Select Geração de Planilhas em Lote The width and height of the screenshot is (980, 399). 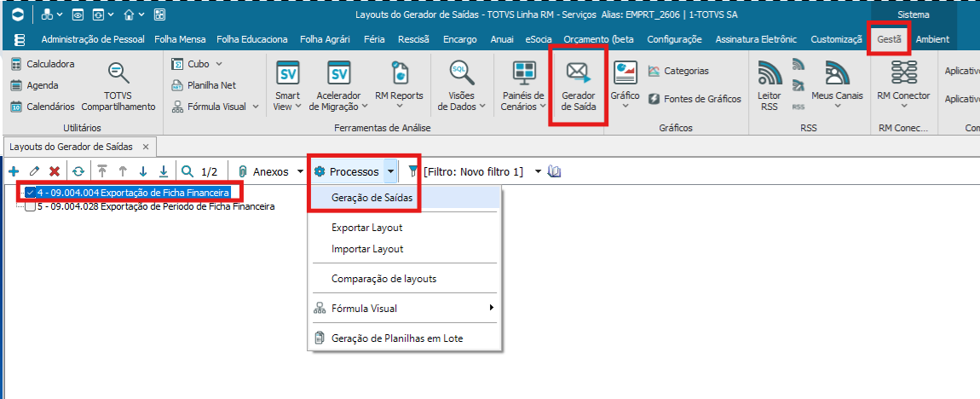[x=397, y=338]
